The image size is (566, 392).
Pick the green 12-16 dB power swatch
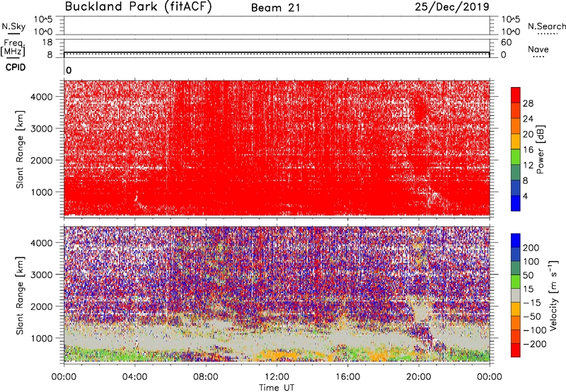tap(516, 157)
